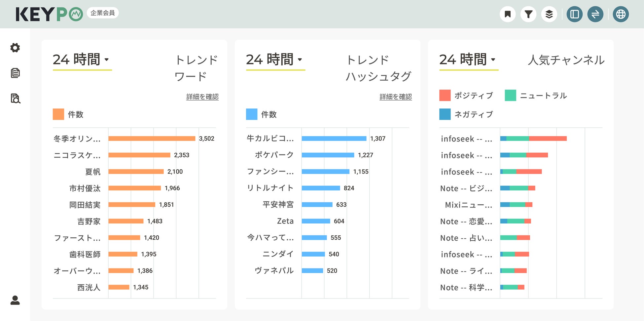Click the swap arrows icon
Image resolution: width=644 pixels, height=321 pixels.
tap(595, 14)
